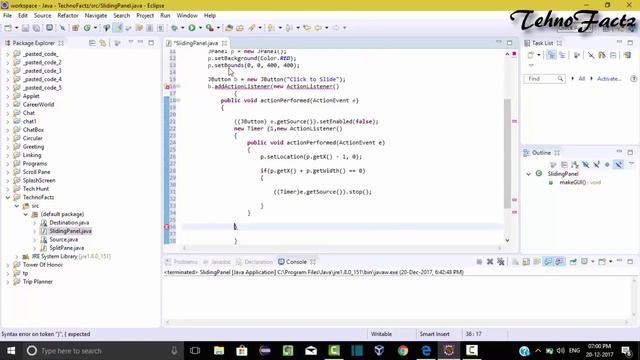Click the error marker on line 36

pyautogui.click(x=167, y=227)
